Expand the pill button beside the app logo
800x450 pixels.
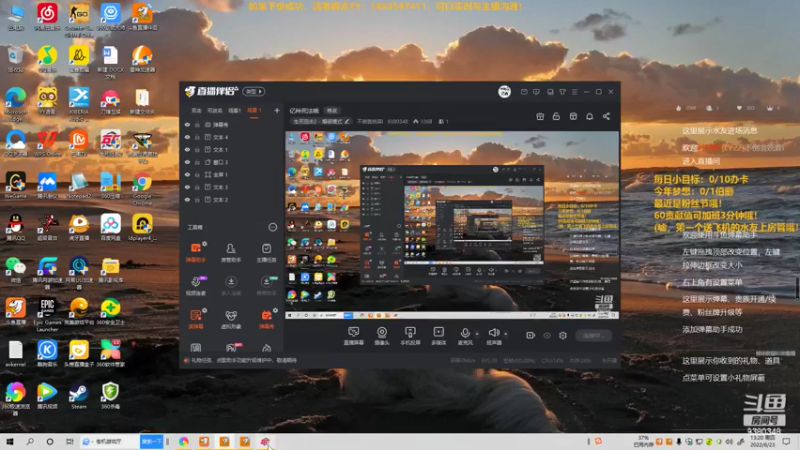[x=254, y=91]
